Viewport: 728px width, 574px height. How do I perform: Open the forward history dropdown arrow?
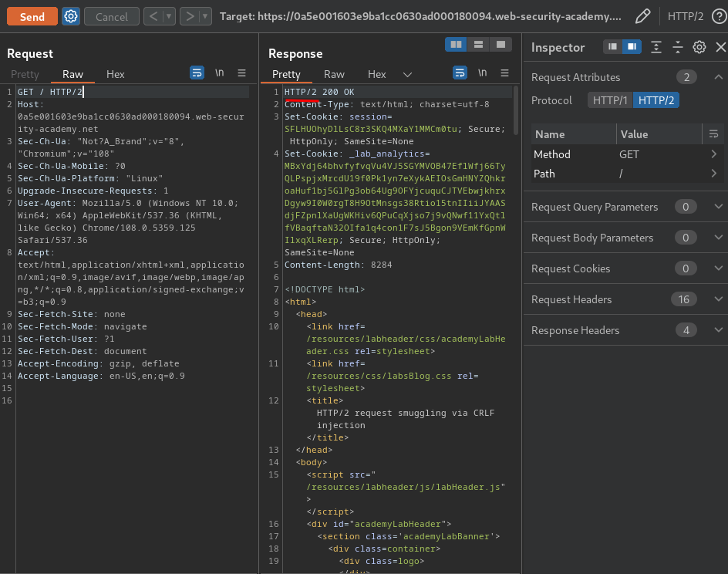(x=205, y=17)
